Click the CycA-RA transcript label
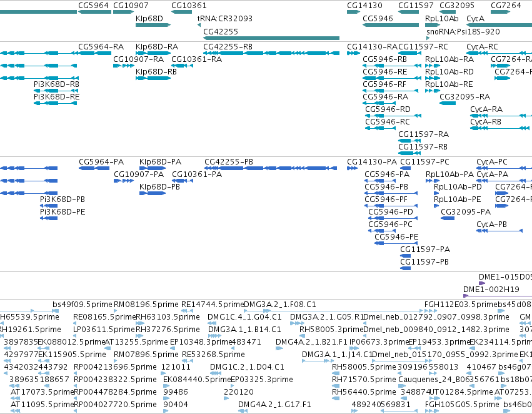 click(486, 109)
